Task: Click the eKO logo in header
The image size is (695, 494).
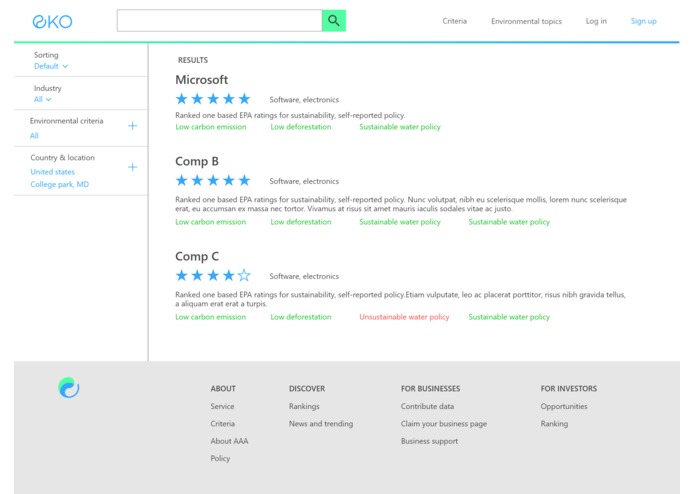Action: coord(52,21)
